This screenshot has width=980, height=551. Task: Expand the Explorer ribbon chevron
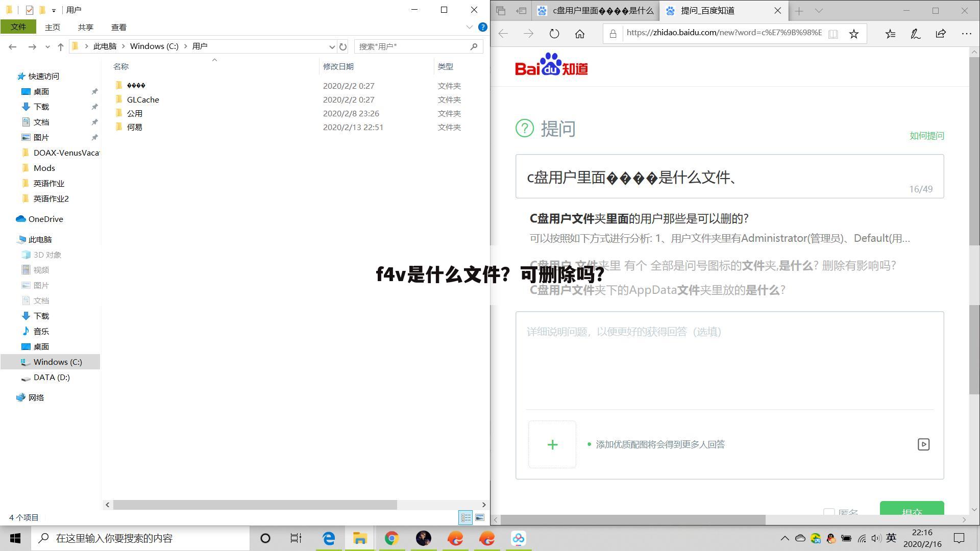click(x=469, y=27)
